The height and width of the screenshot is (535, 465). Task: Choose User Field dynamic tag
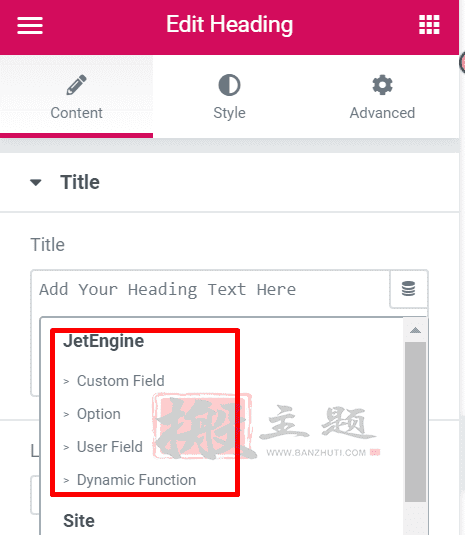click(110, 447)
